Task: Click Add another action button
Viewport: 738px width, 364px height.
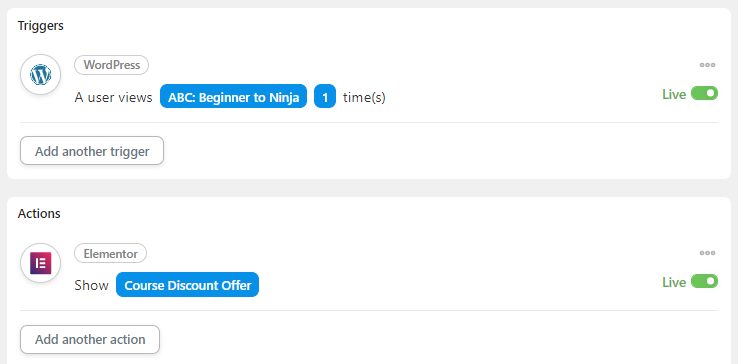Action: coord(90,339)
